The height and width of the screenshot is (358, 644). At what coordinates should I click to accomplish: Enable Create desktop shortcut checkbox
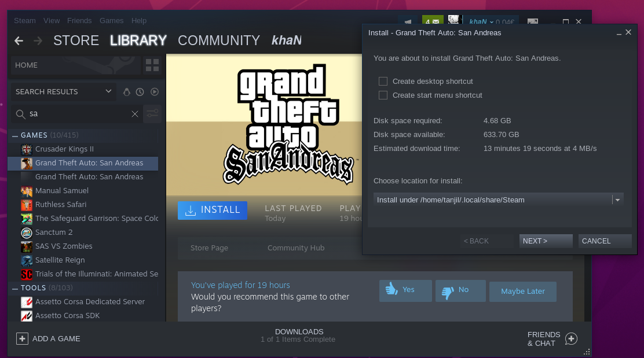[383, 81]
